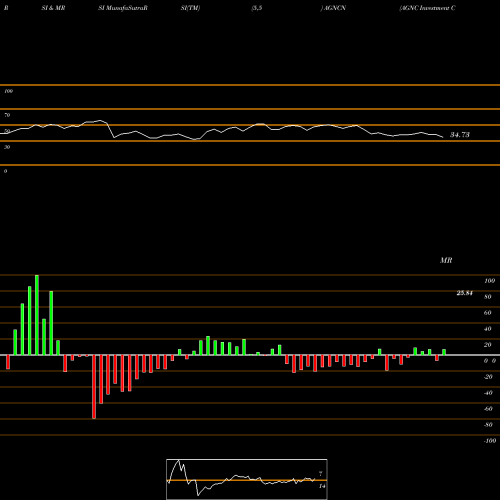The image size is (500, 500).
Task: Select the 'SI(TM)' header label
Action: tap(190, 8)
